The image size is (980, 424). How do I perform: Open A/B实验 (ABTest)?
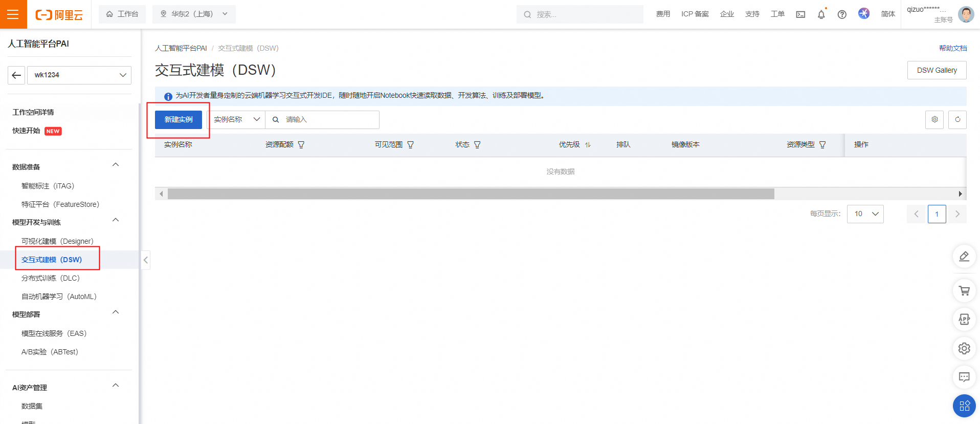(x=50, y=352)
